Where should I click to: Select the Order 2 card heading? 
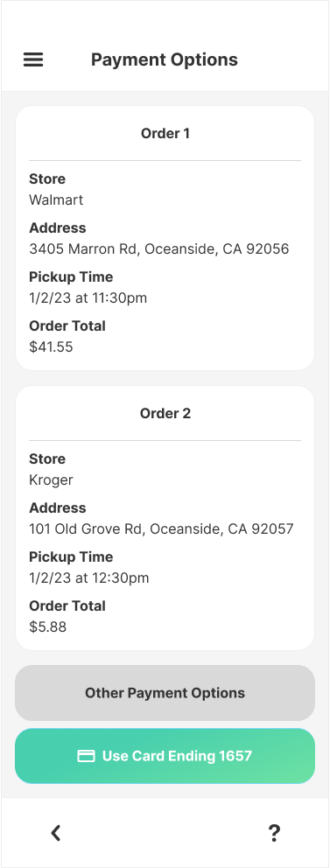click(x=165, y=414)
